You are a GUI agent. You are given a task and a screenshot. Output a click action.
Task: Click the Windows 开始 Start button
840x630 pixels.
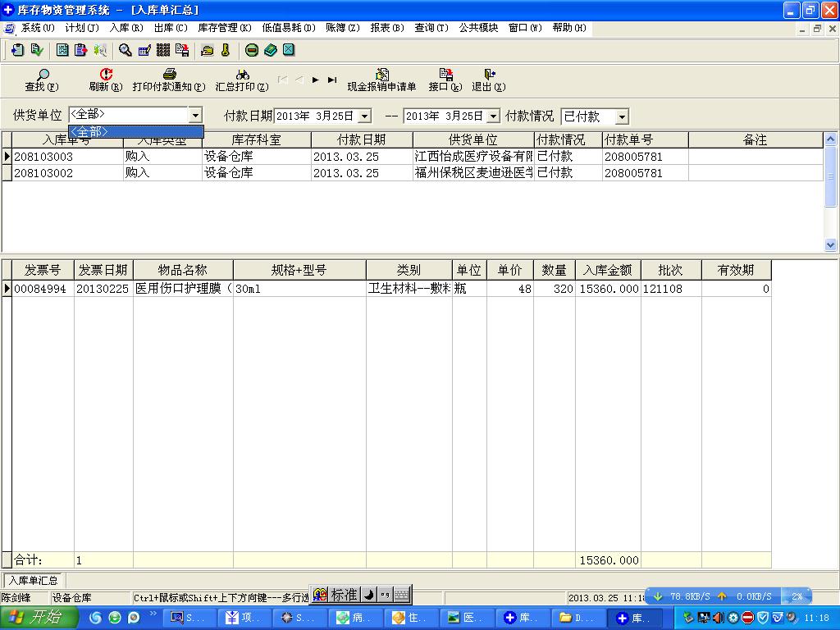point(37,618)
